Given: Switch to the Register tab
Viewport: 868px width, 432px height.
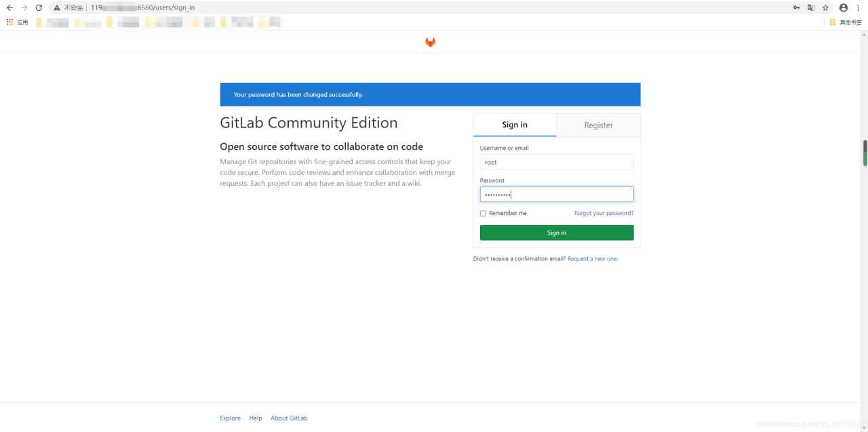Looking at the screenshot, I should pos(598,125).
